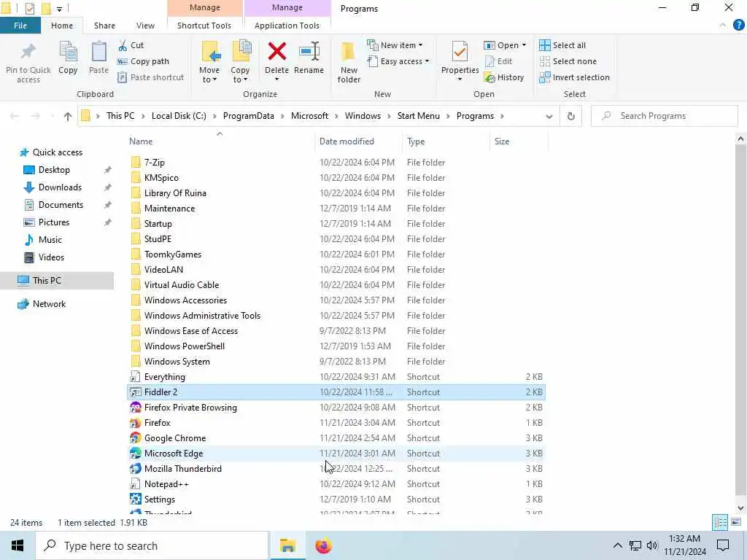Open Quick Access Toolbar customize arrow
The width and height of the screenshot is (747, 560).
click(59, 9)
